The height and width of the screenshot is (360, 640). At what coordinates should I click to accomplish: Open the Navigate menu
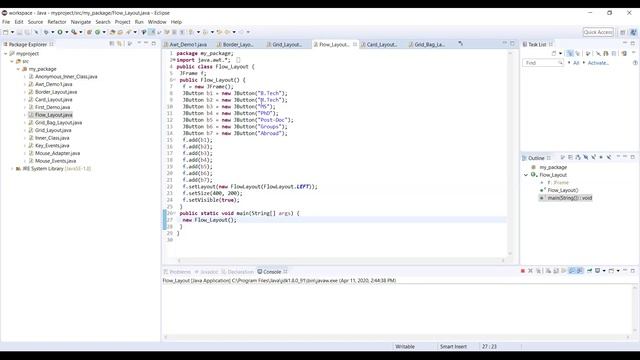click(81, 22)
